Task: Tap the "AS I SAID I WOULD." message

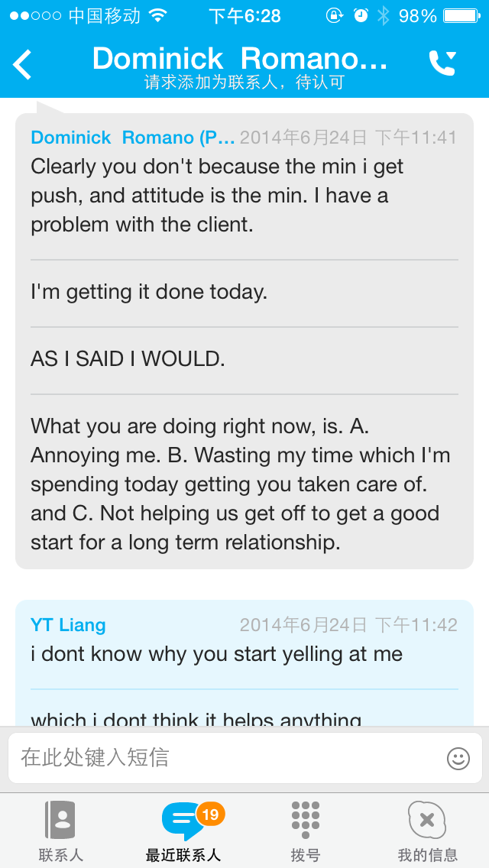Action: click(128, 359)
